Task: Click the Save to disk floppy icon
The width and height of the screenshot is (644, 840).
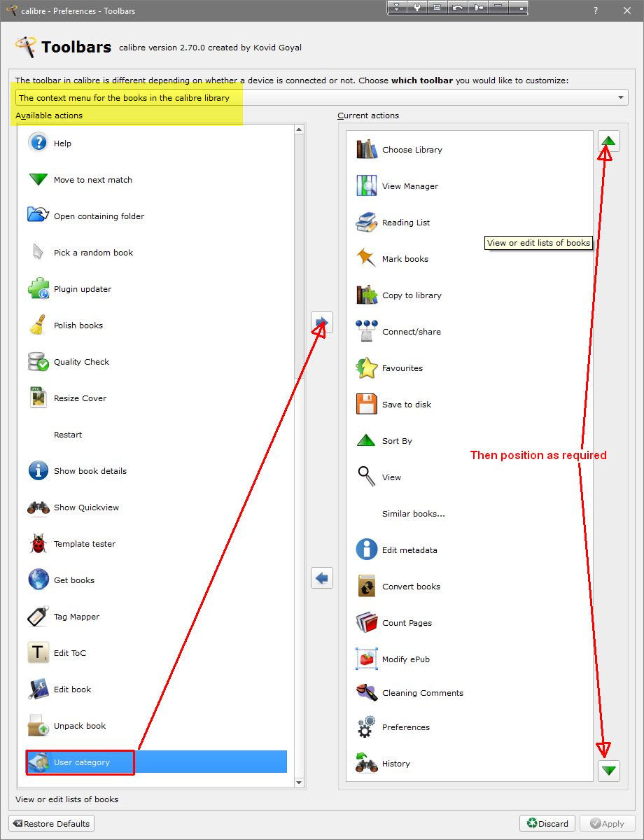Action: coord(366,404)
